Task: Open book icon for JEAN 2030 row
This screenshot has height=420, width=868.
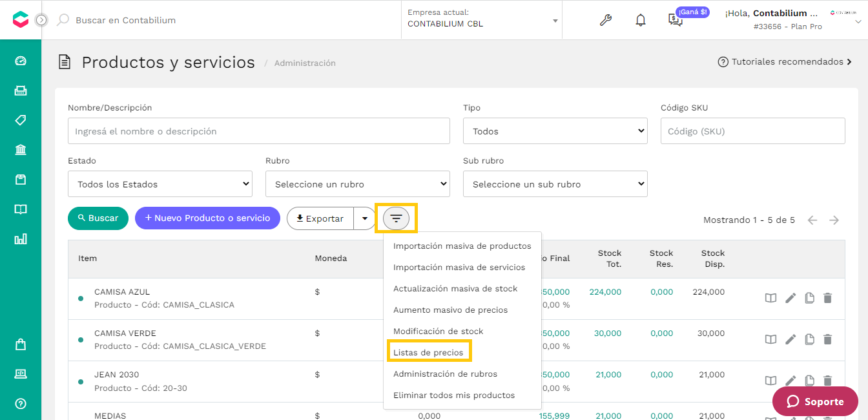Action: 770,381
